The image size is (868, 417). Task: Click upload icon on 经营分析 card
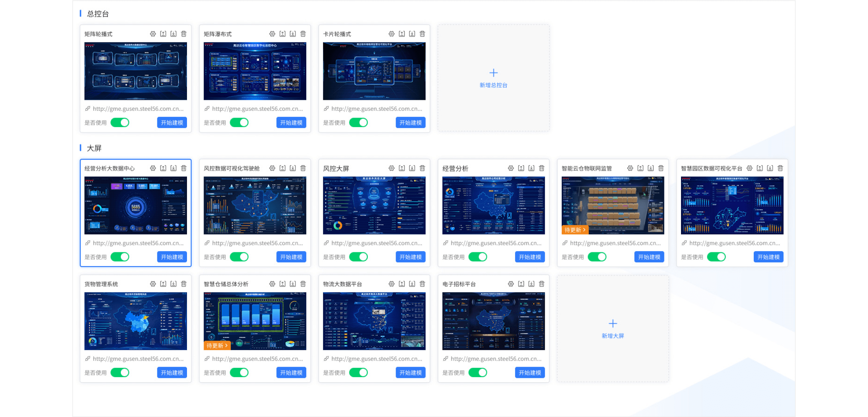(x=521, y=168)
